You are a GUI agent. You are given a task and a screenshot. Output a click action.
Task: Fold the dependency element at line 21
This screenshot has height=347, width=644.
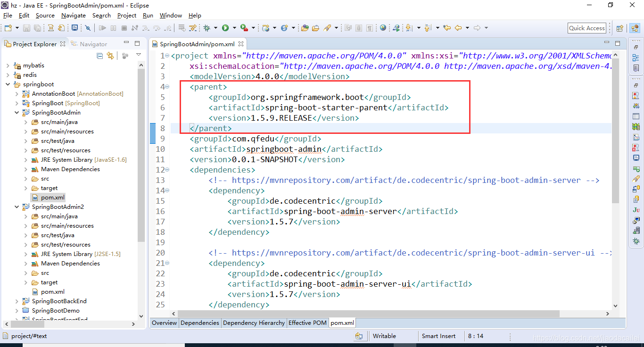click(167, 263)
